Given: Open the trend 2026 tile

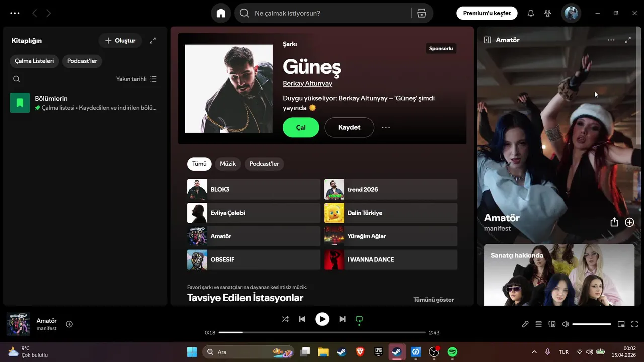Looking at the screenshot, I should coord(390,190).
